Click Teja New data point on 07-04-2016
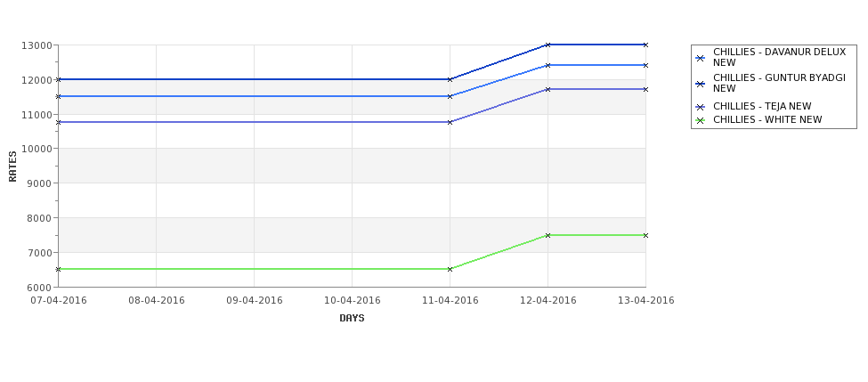Viewport: 868px width, 382px height. click(58, 122)
